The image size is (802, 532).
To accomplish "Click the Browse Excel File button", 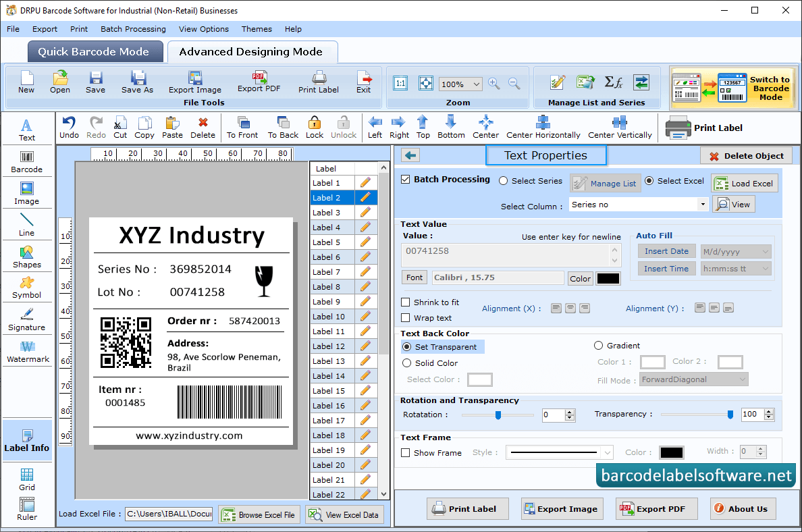I will point(259,514).
